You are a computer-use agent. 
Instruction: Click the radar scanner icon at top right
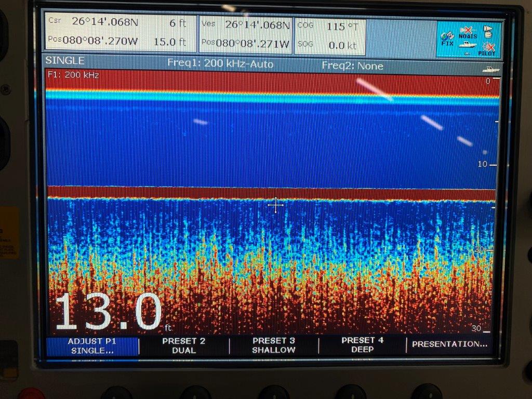488,31
